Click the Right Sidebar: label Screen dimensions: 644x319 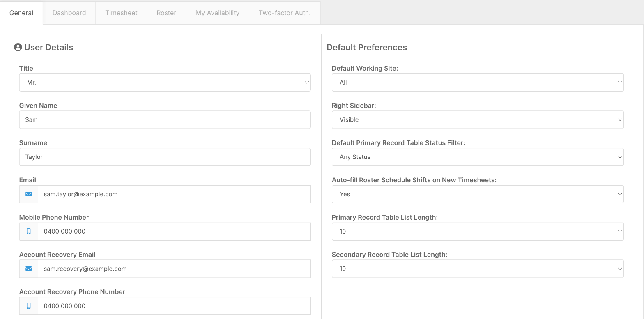pos(354,106)
